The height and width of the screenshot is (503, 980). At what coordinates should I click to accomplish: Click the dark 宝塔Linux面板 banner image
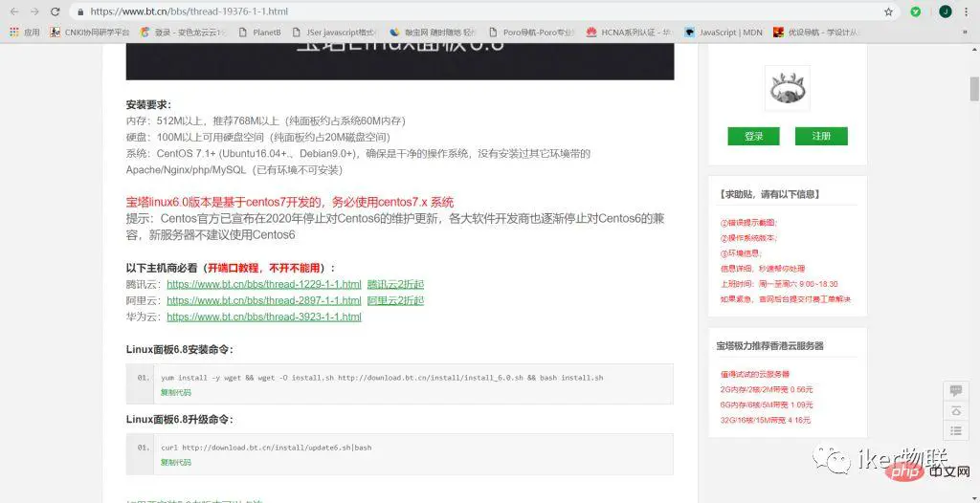pyautogui.click(x=400, y=61)
